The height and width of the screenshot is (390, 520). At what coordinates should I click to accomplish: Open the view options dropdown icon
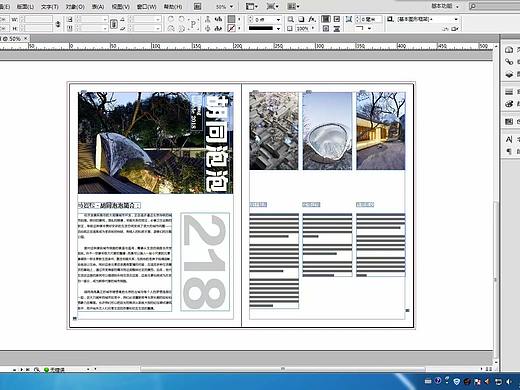click(252, 6)
